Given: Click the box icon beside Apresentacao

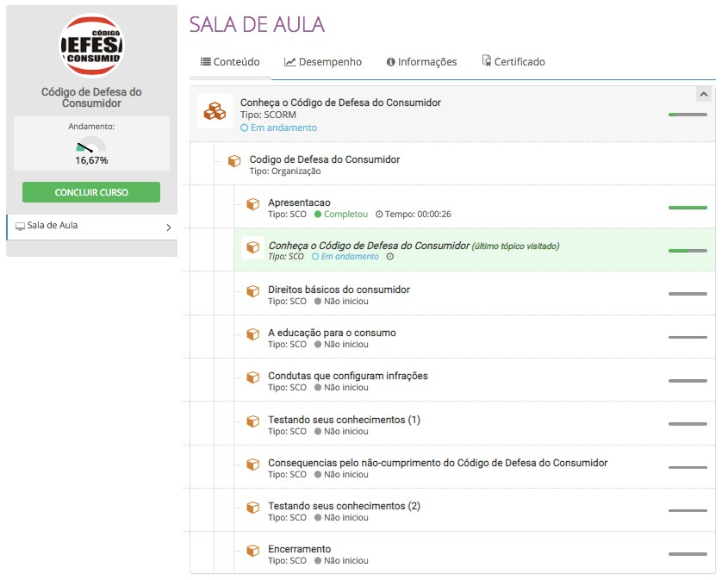Looking at the screenshot, I should click(252, 204).
